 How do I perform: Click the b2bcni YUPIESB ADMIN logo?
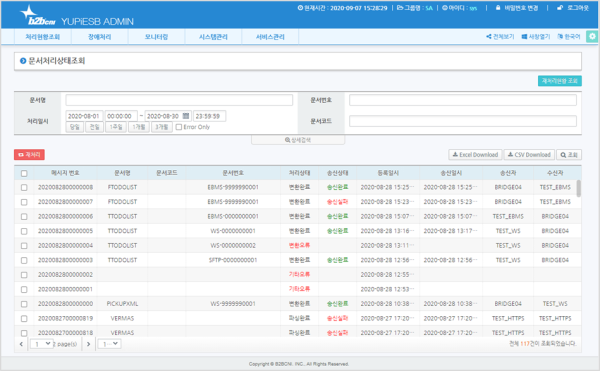(x=76, y=16)
